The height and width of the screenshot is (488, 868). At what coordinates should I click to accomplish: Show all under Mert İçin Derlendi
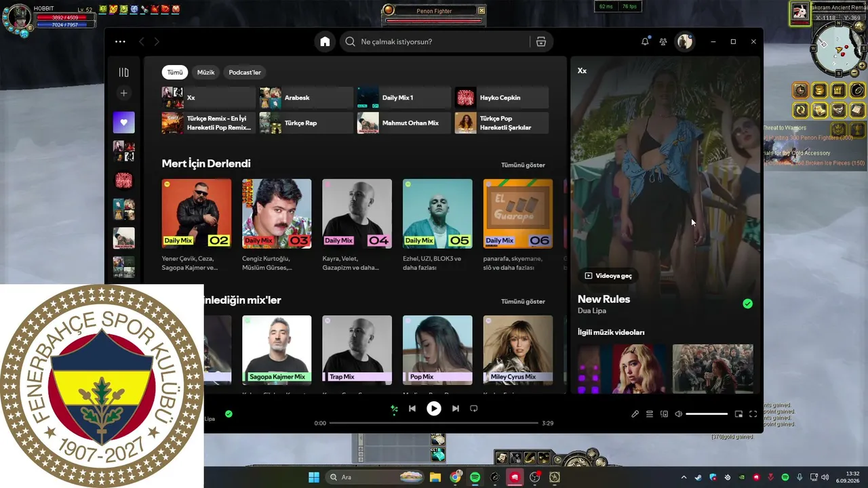(523, 165)
